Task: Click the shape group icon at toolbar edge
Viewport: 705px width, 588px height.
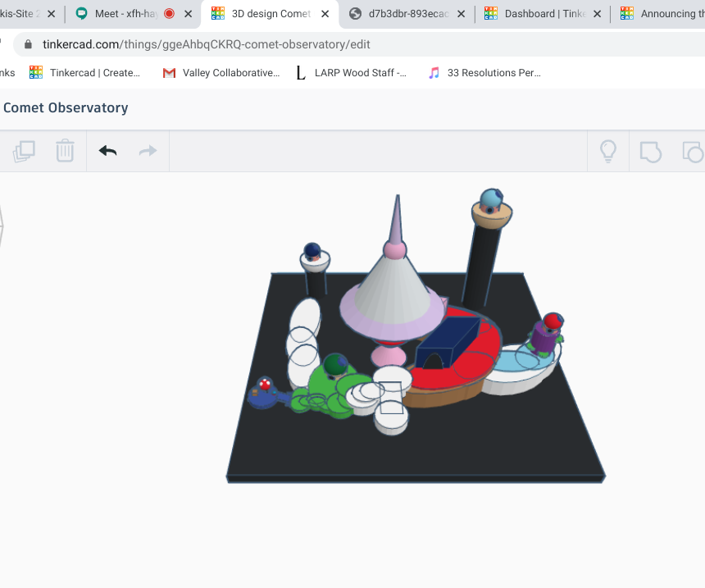Action: (x=693, y=152)
